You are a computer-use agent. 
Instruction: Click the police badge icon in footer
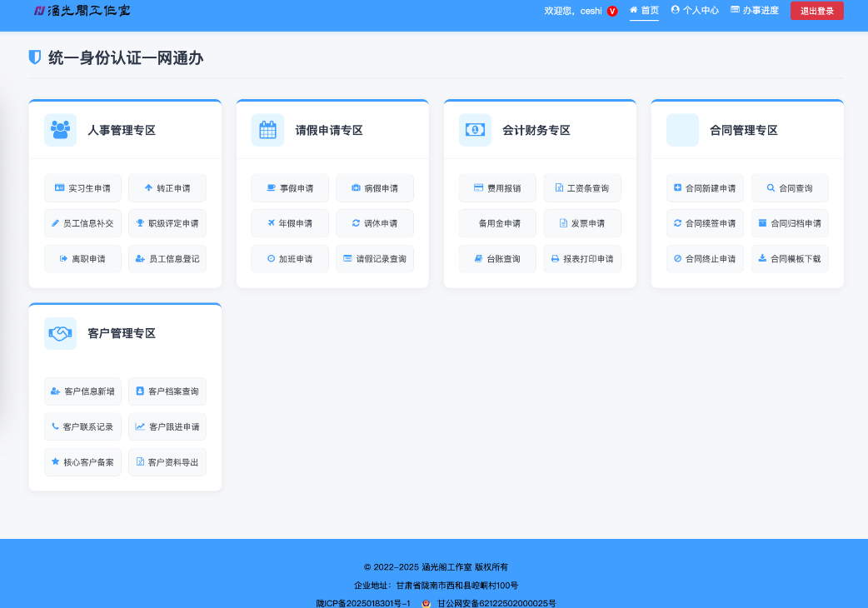(x=426, y=603)
